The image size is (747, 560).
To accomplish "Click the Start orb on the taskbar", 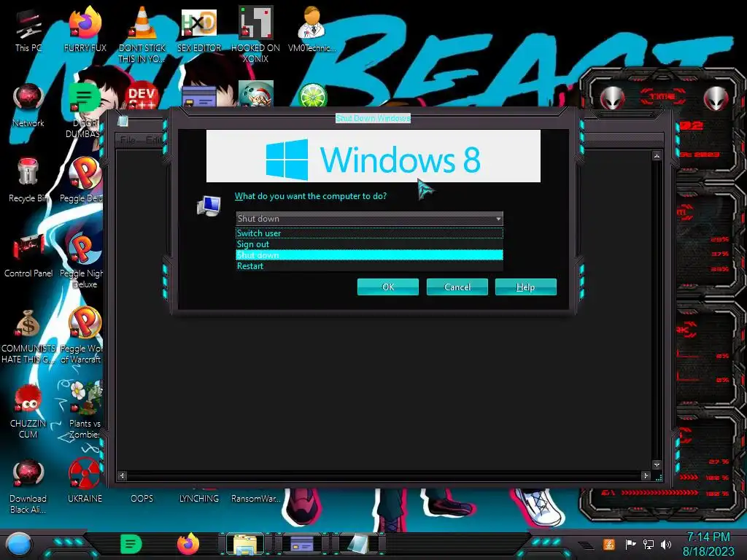I will click(19, 545).
